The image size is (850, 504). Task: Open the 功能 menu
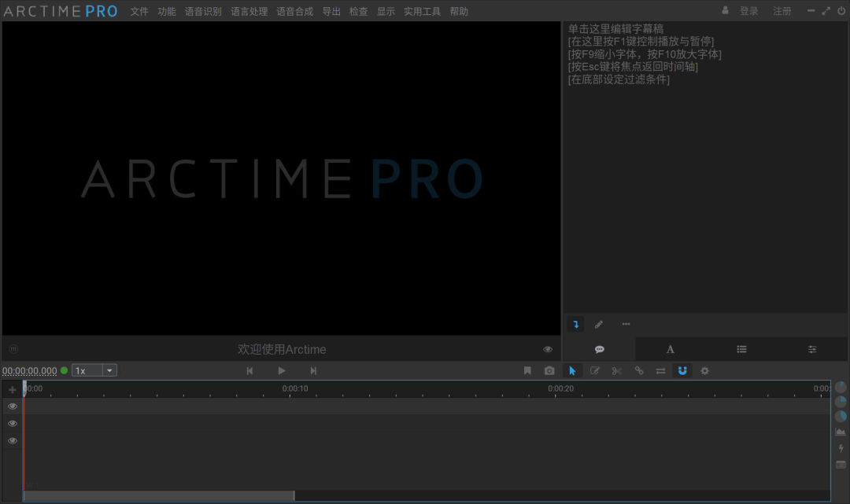[x=166, y=11]
